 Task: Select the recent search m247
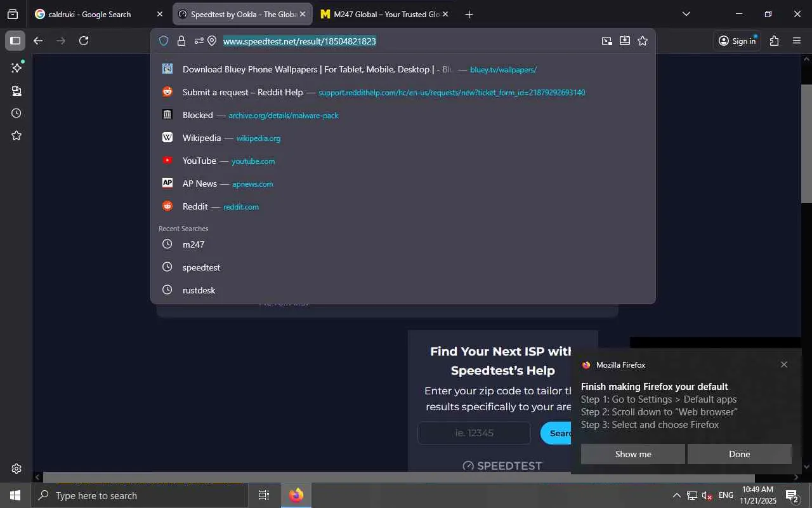[403, 244]
